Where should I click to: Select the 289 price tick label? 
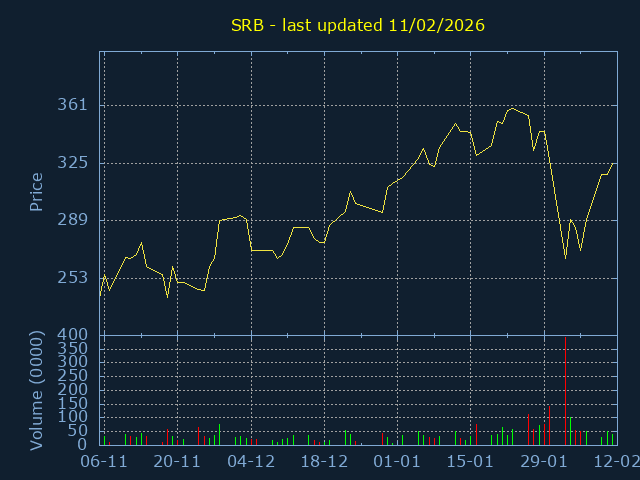pyautogui.click(x=74, y=220)
